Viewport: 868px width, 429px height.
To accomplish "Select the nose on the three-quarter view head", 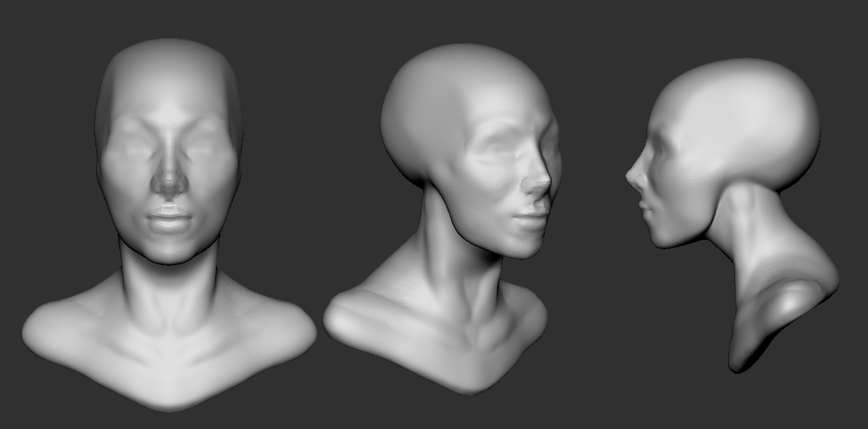I will [540, 182].
